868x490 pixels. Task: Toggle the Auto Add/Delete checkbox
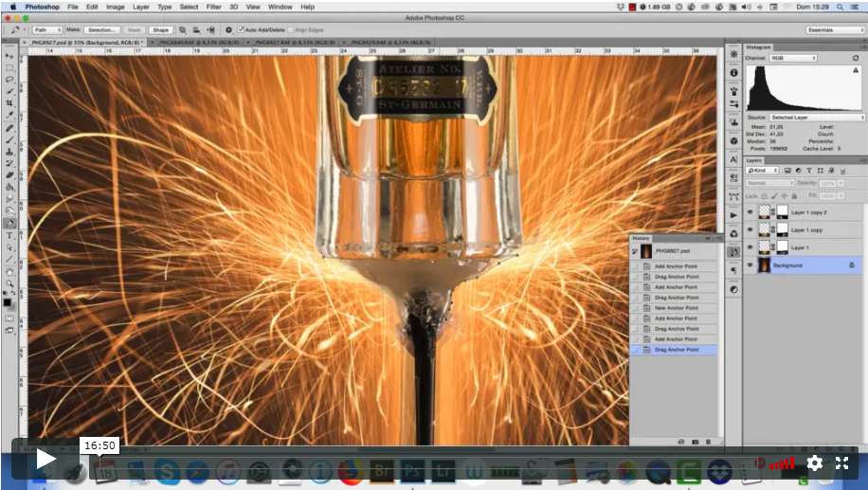(241, 30)
